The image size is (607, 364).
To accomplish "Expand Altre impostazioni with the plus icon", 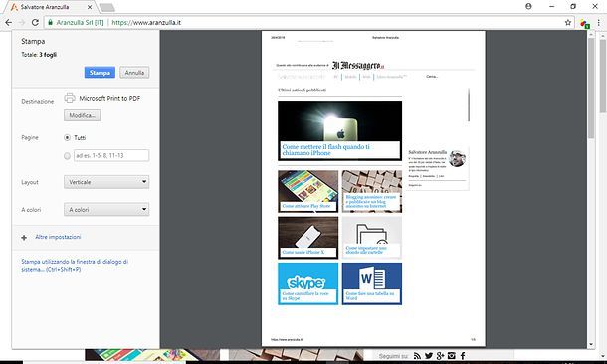I will pyautogui.click(x=24, y=238).
